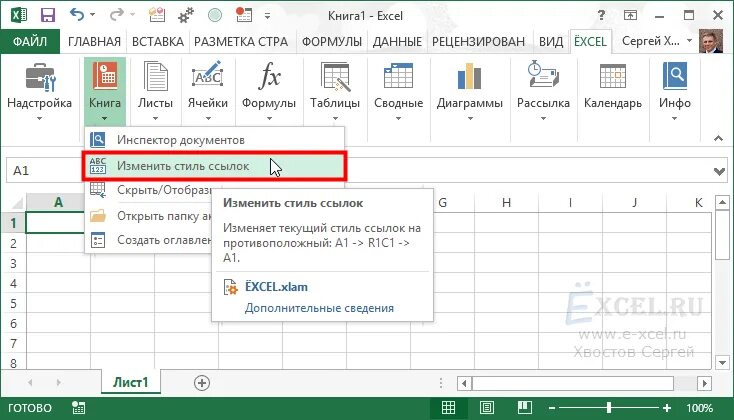Open Customize Quick Access Toolbar dropdown
734x420 pixels.
pos(267,16)
